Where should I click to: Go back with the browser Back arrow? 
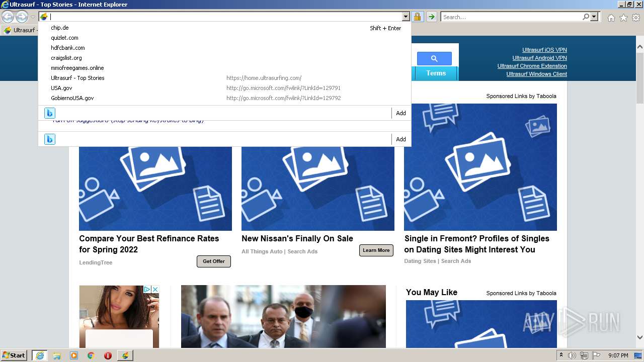[8, 17]
